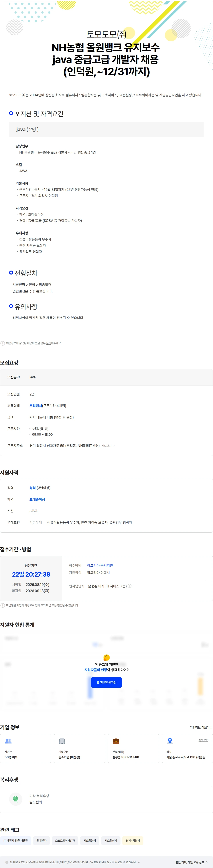Select the 시스템설계 tag
Screen dimensions: 213x868
111,841
